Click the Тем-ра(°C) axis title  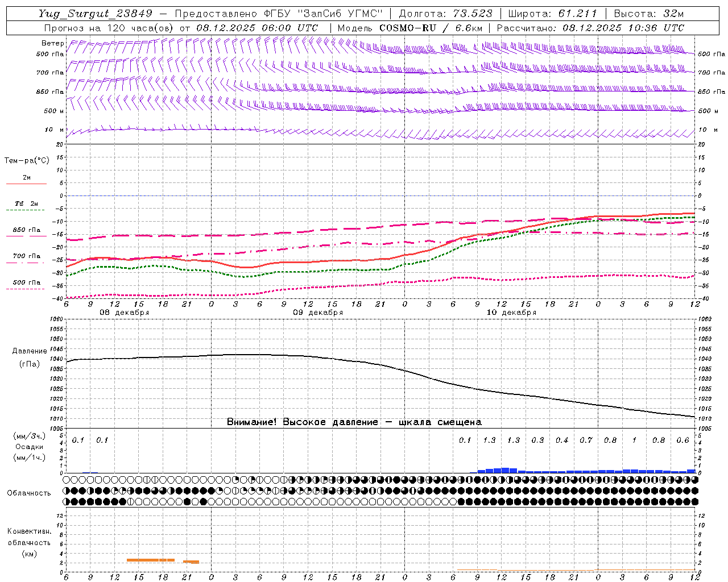tap(27, 161)
